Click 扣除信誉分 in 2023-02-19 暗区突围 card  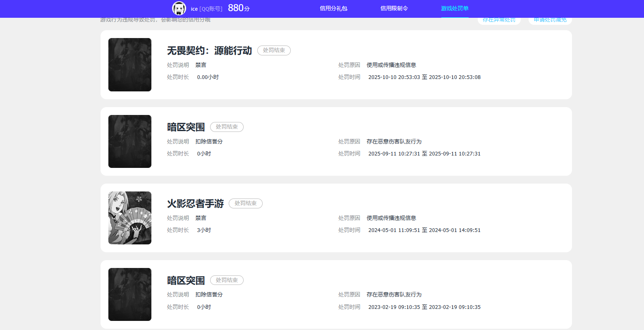pyautogui.click(x=209, y=294)
